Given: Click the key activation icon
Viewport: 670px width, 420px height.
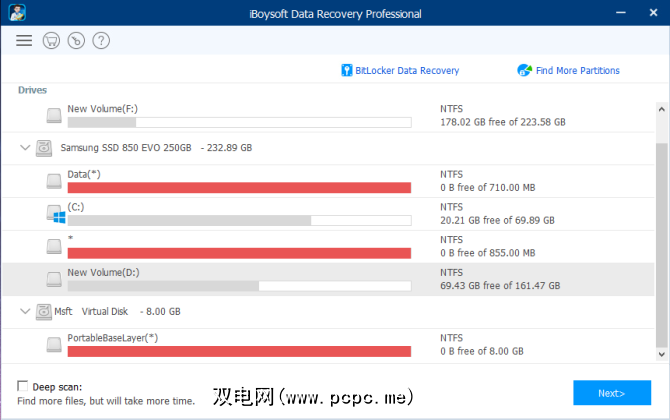Looking at the screenshot, I should 76,41.
